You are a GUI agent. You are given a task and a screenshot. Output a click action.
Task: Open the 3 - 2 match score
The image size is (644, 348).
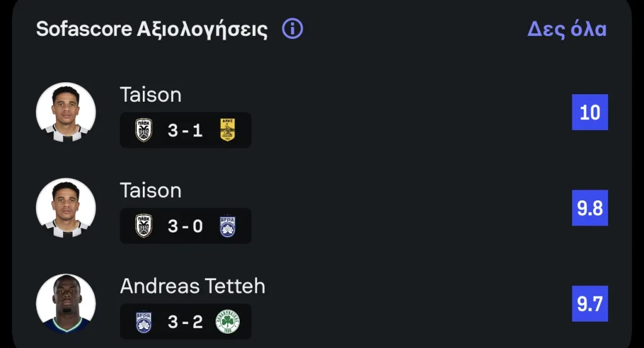(186, 322)
